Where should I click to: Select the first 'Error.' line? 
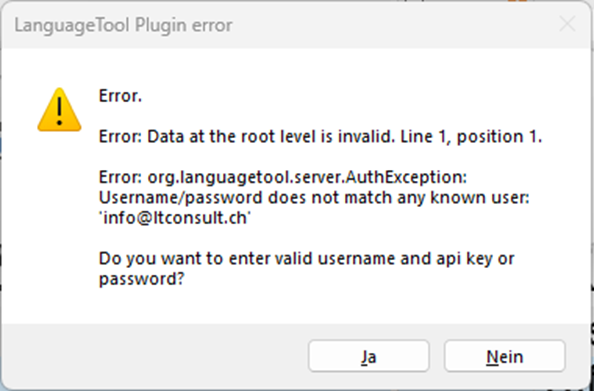point(120,96)
